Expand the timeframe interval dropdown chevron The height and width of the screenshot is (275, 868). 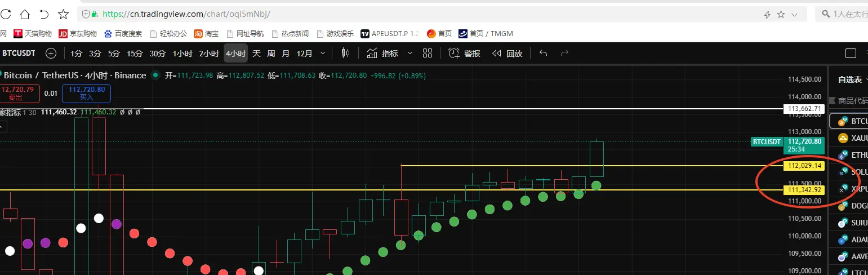pyautogui.click(x=323, y=54)
